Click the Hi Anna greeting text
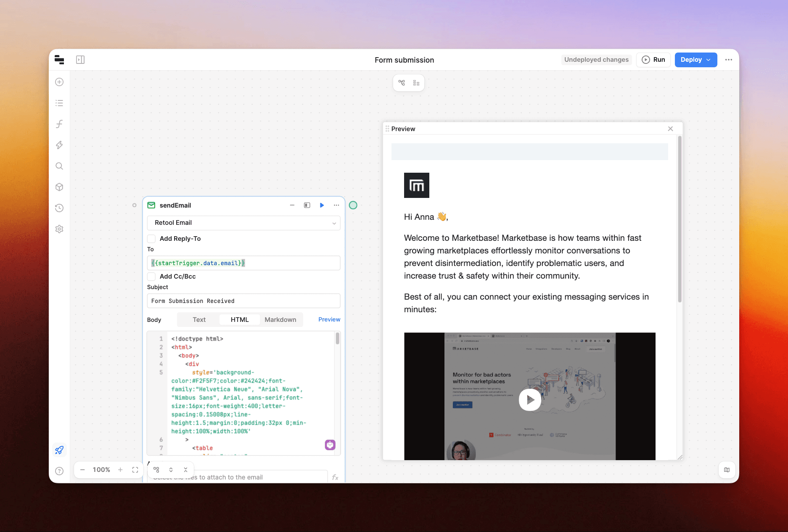 point(426,217)
